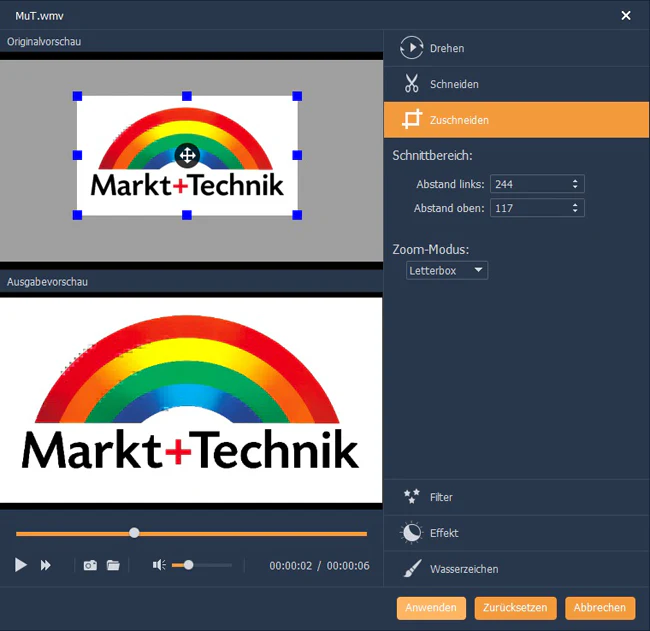Click the Zurücksetzen reset button
The image size is (650, 631).
pyautogui.click(x=515, y=608)
